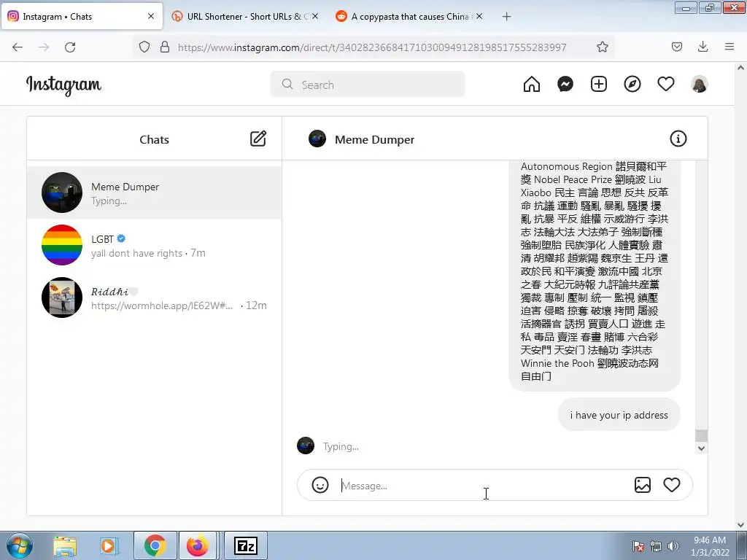Open Windows Media Player taskbar icon
Screen dimensions: 747x560
click(108, 545)
